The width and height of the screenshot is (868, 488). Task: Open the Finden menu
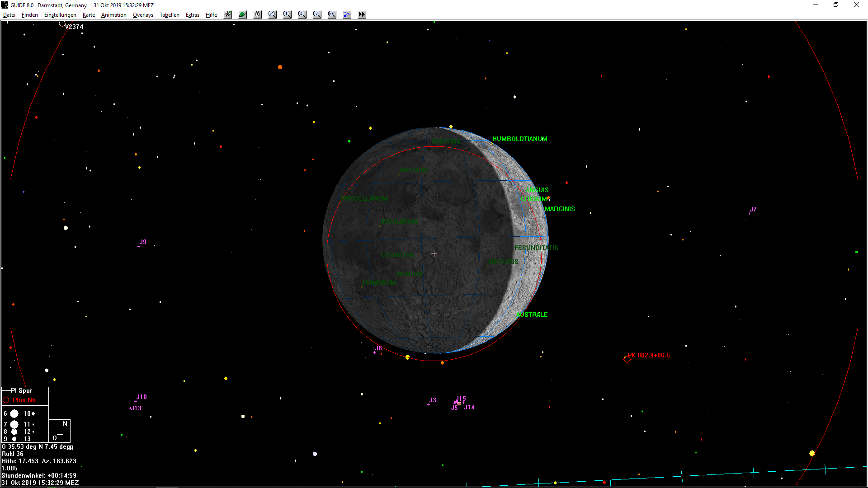coord(30,15)
